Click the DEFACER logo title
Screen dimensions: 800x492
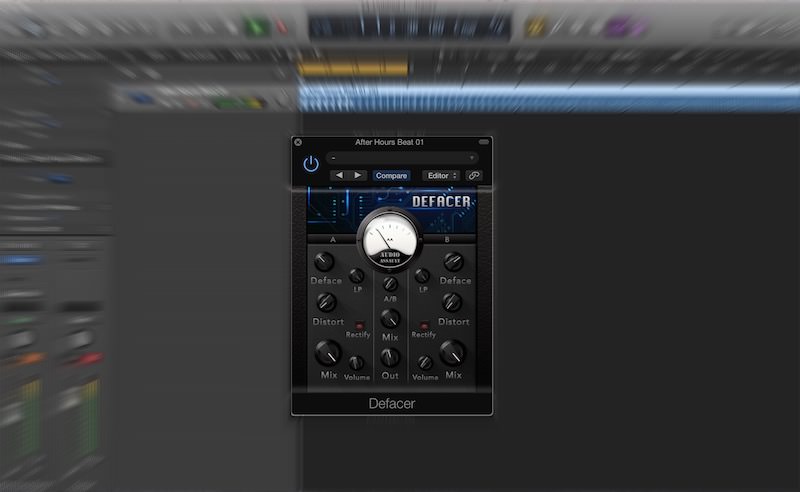click(441, 202)
